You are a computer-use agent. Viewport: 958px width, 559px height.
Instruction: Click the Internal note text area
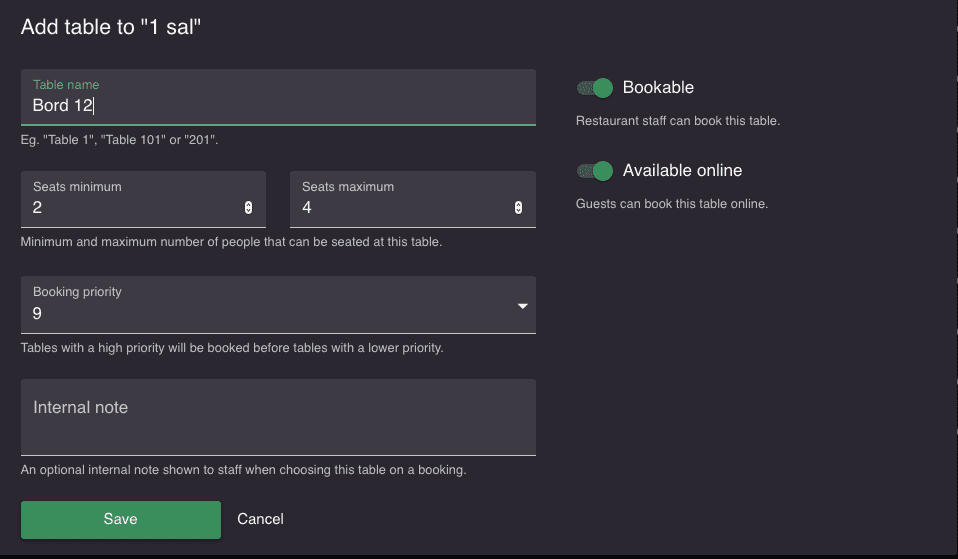point(278,417)
